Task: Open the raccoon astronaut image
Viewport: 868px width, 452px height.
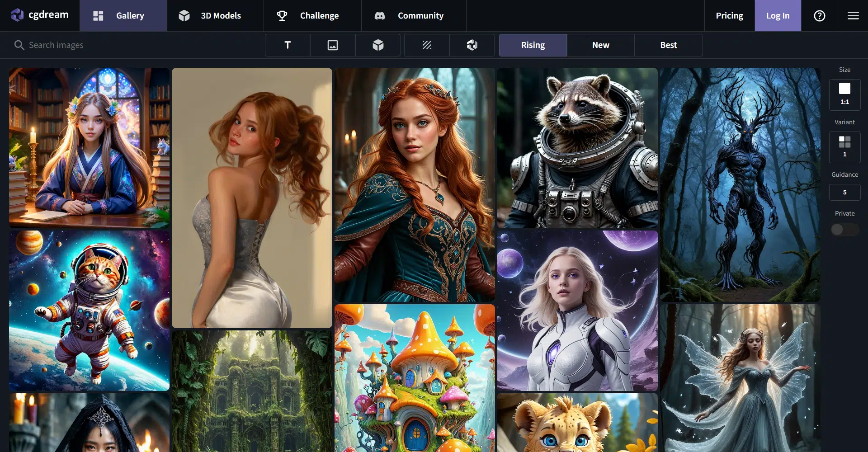Action: point(577,148)
